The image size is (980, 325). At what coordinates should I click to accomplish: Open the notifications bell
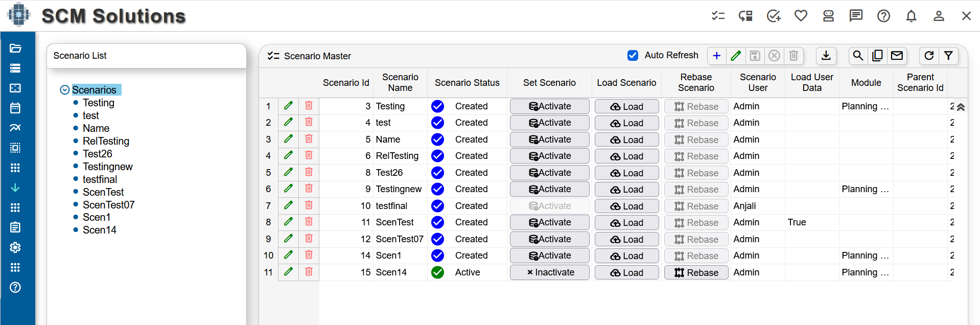tap(911, 16)
